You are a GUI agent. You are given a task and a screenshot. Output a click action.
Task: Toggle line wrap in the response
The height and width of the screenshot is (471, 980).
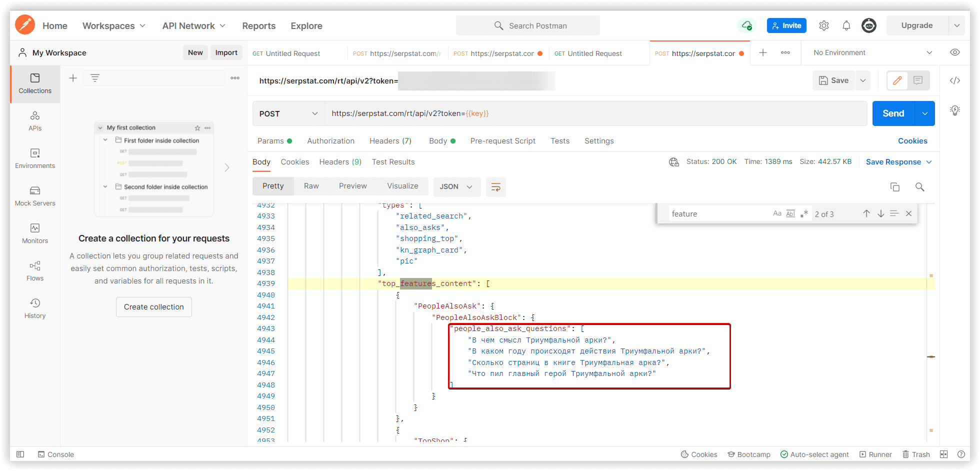point(496,187)
